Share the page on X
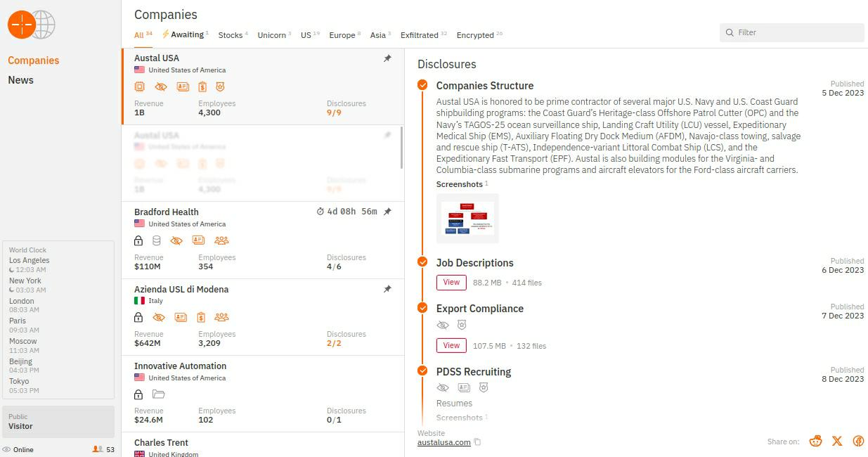Image resolution: width=868 pixels, height=457 pixels. 836,441
